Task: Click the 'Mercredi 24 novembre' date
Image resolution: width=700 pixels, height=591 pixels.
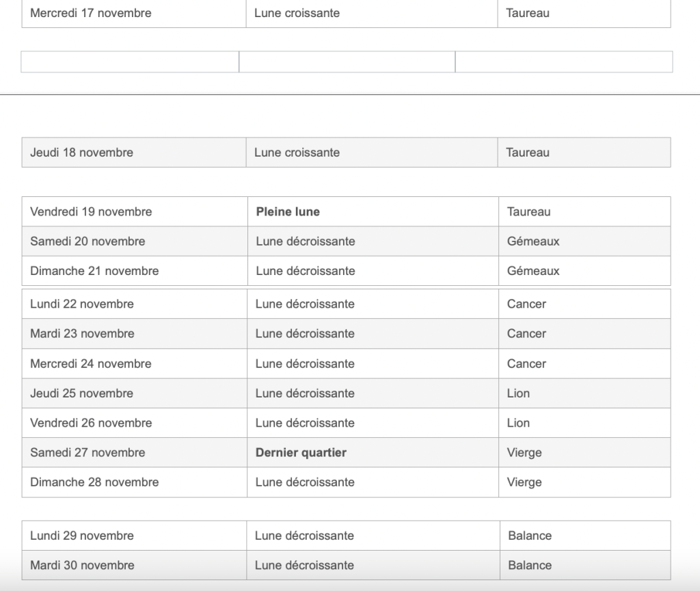Action: click(90, 364)
